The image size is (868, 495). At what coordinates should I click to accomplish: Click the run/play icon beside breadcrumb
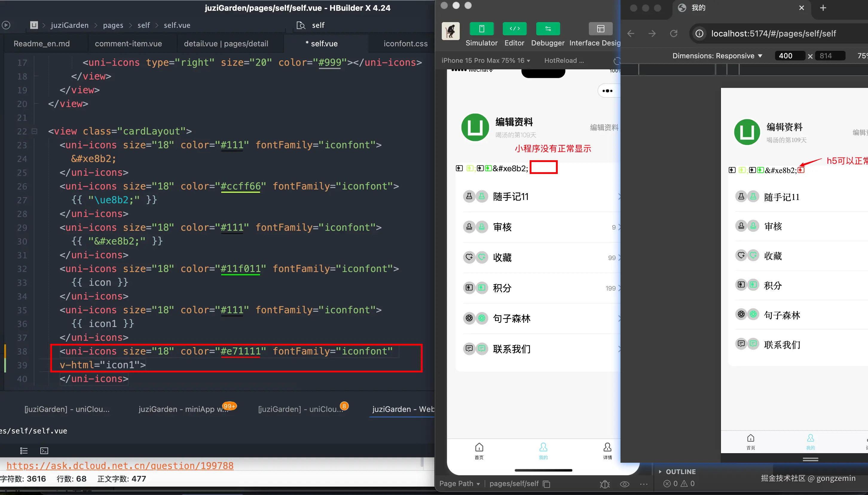(6, 25)
